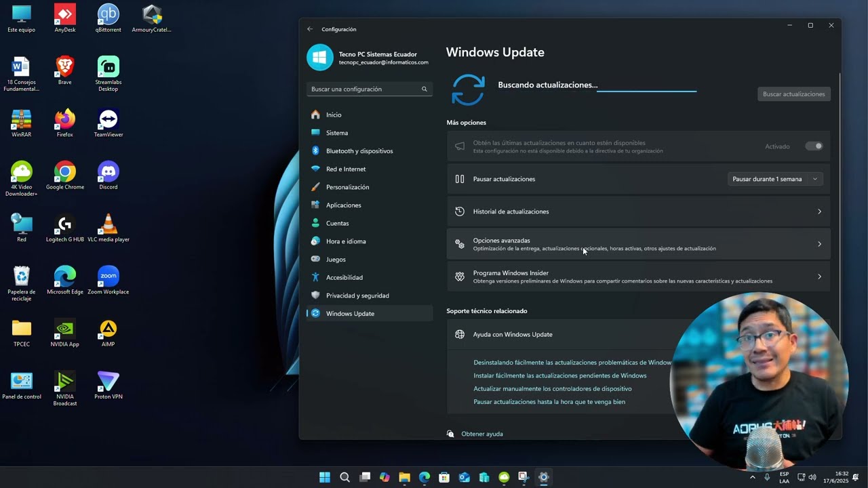Screen dimensions: 868x488
Task: Open ArmouryCrate desktop shortcut
Action: 151,19
